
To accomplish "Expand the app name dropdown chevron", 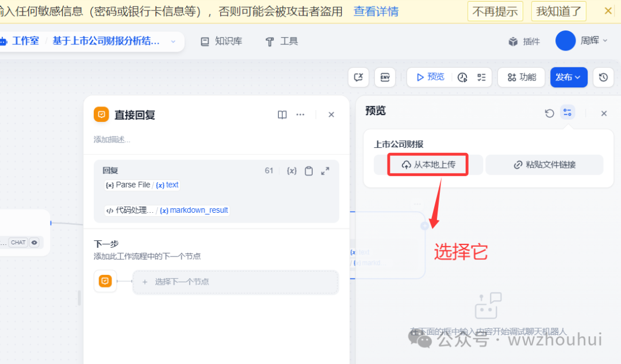I will click(173, 41).
